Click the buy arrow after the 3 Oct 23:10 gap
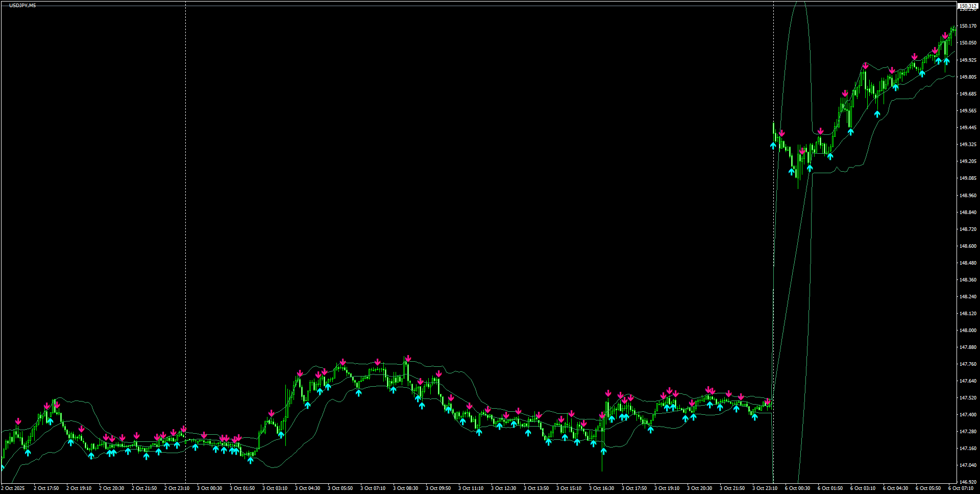Screen dimensions: 980x494 click(x=772, y=145)
